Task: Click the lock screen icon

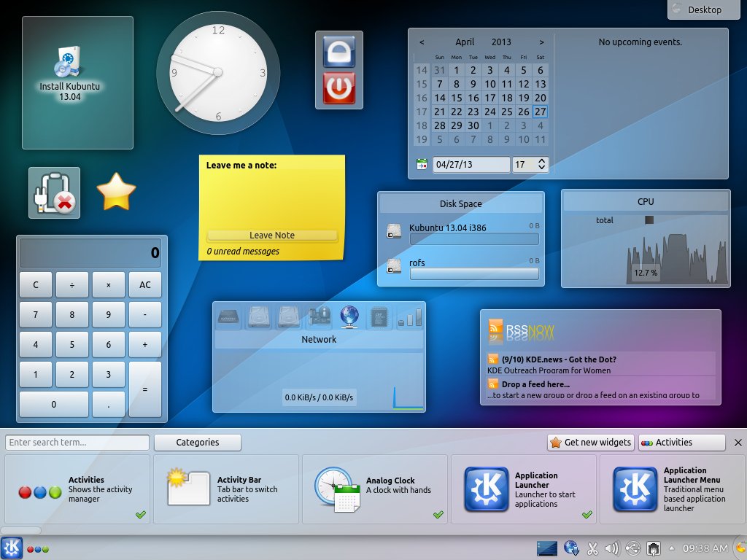Action: click(x=338, y=51)
